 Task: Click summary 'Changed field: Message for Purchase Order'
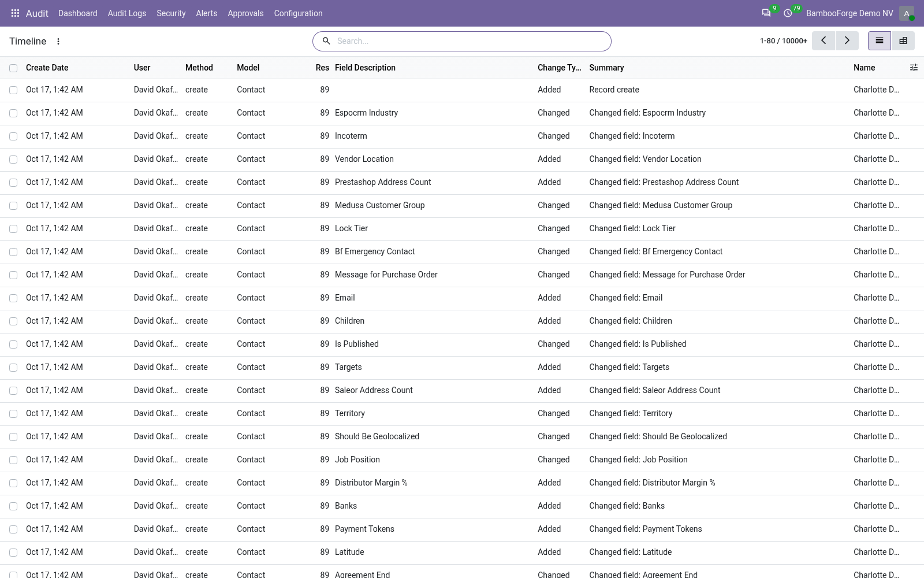tap(667, 275)
